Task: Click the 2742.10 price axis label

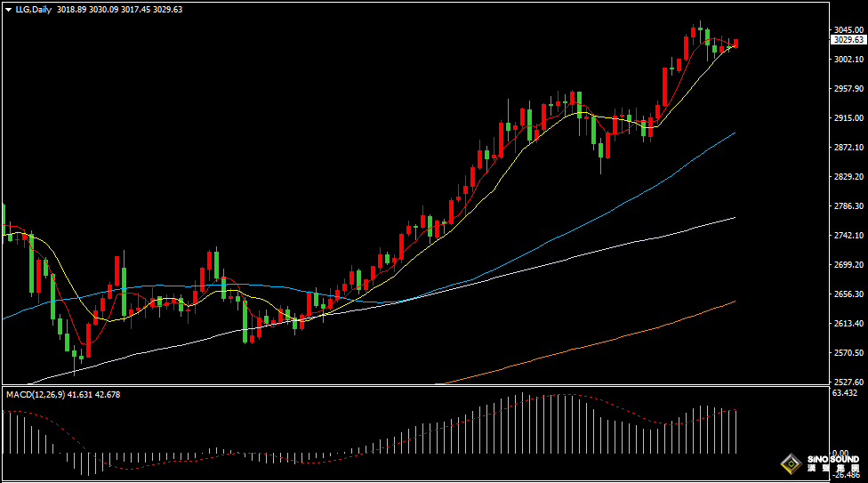Action: (848, 236)
